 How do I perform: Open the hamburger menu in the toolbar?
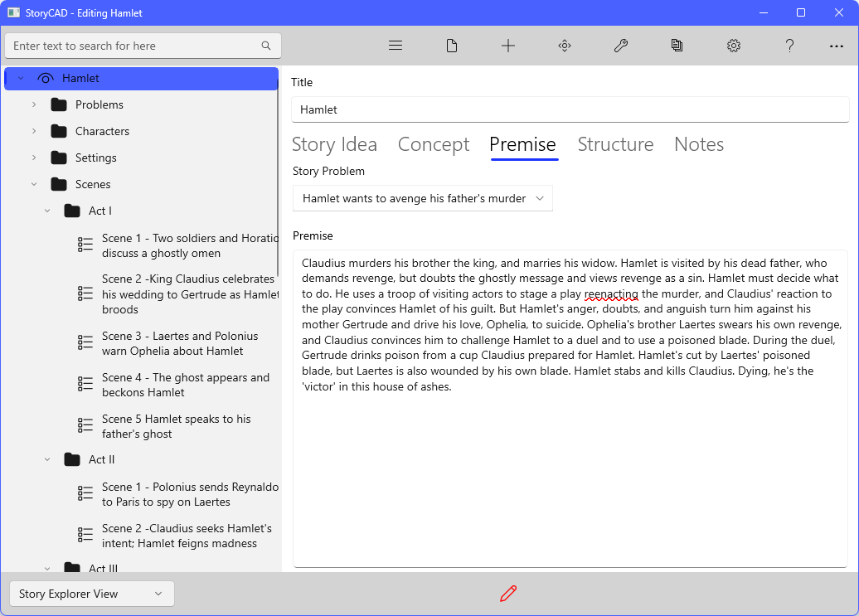coord(396,46)
